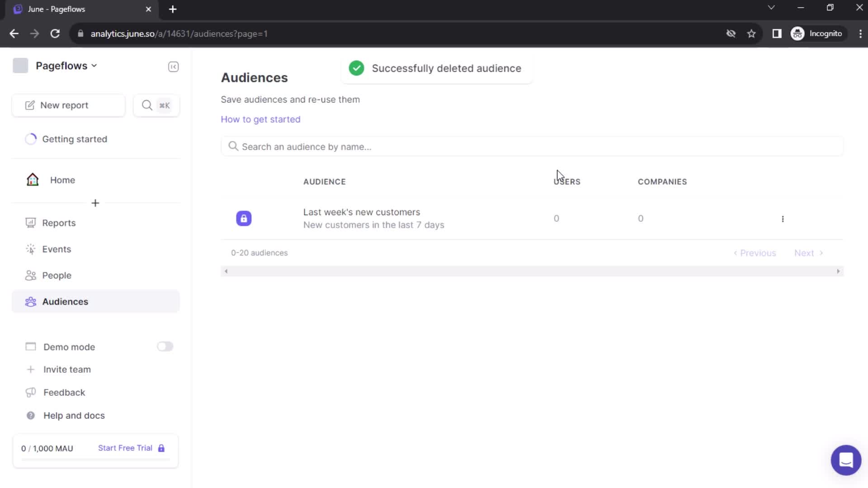Click the lock icon on Last week's new customers
868x488 pixels.
[244, 218]
